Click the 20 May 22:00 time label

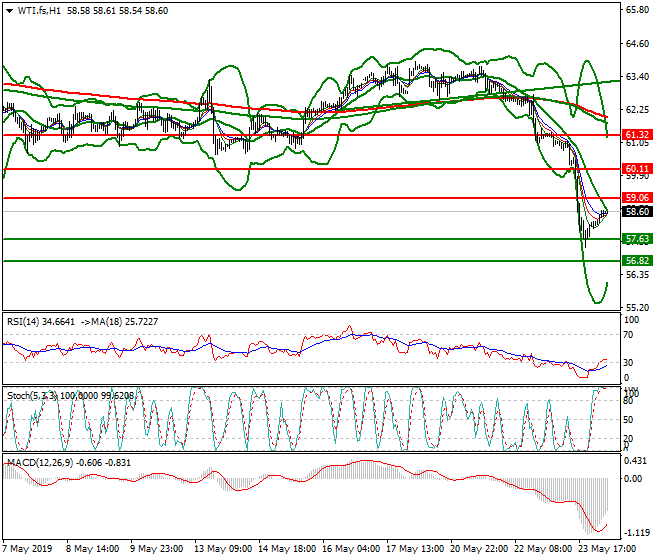click(479, 549)
